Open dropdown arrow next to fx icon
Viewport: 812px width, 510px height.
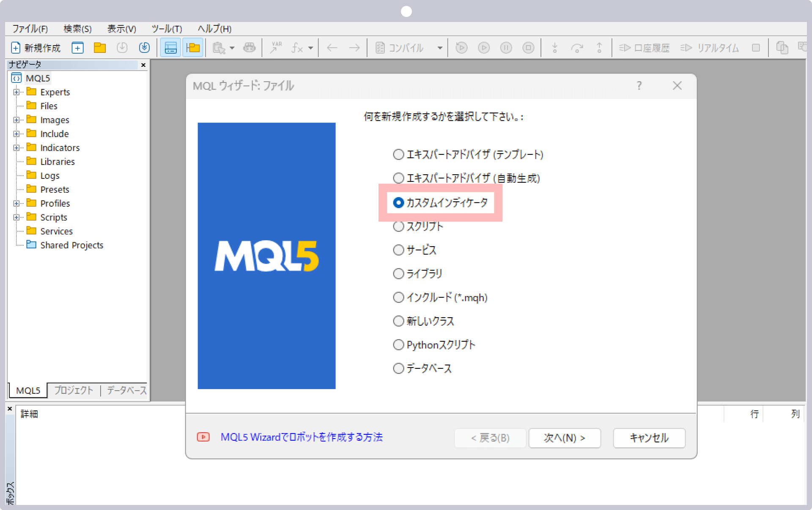click(310, 48)
